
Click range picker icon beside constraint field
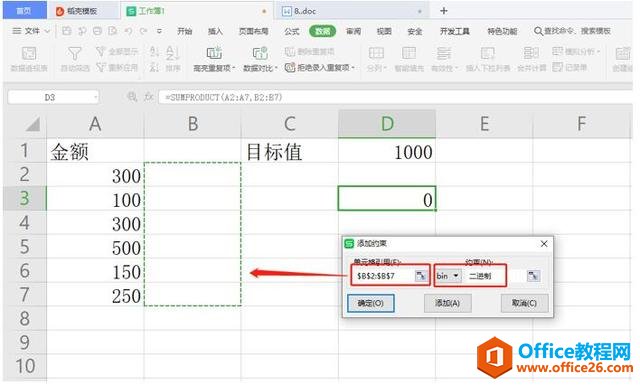click(533, 276)
